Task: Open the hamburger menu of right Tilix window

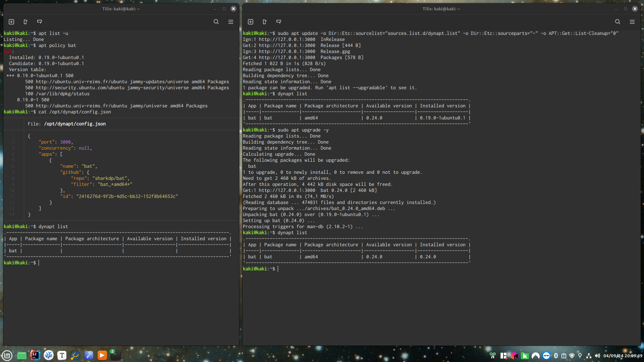Action: coord(632,22)
